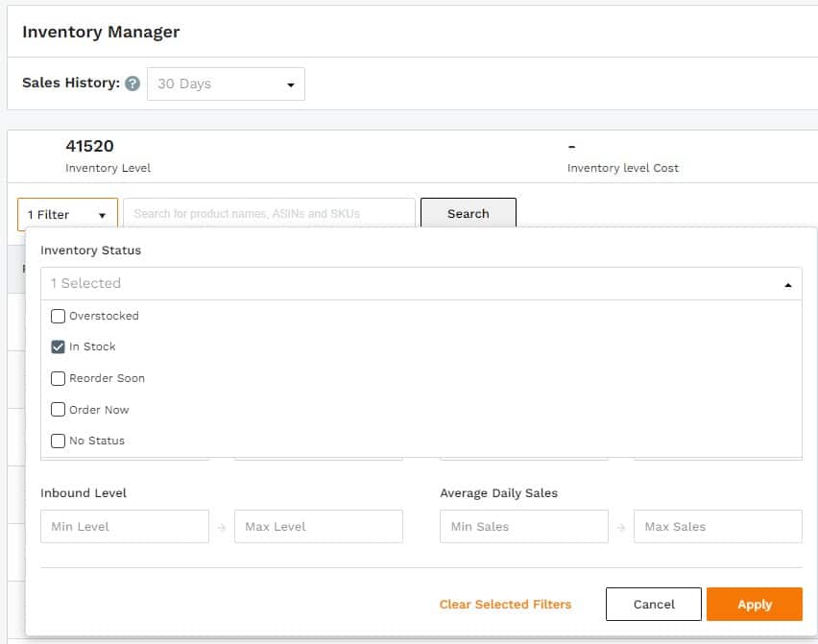Click the Sales History help question mark icon
The width and height of the screenshot is (818, 644).
pos(132,83)
